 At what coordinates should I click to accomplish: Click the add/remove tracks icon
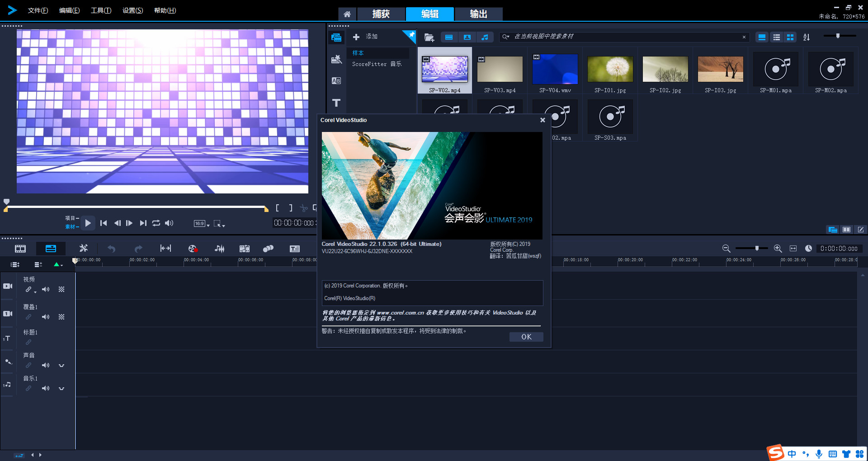(38, 264)
